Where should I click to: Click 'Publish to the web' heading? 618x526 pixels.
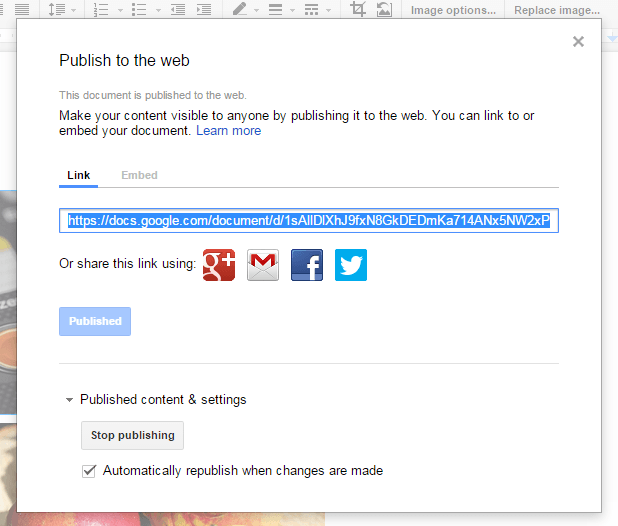pos(124,61)
